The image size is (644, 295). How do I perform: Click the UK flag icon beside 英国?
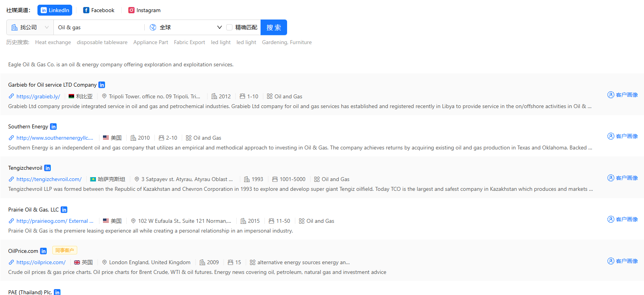coord(77,262)
